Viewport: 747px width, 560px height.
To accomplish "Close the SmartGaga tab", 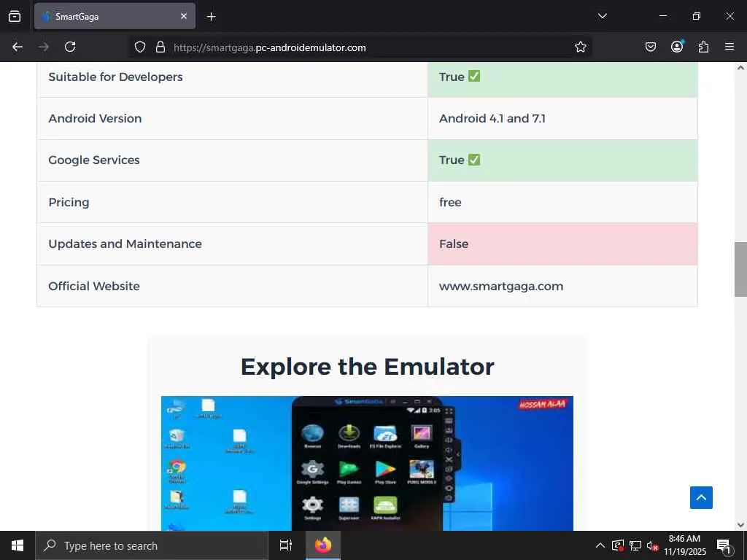I will coord(184,16).
